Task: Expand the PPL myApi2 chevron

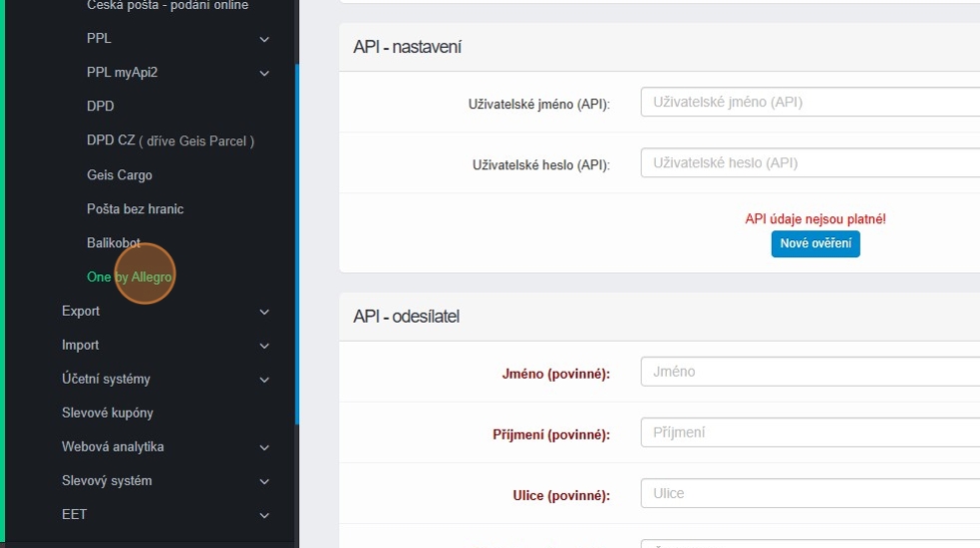Action: 264,73
